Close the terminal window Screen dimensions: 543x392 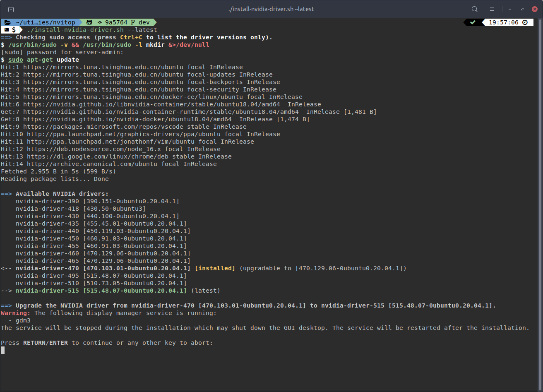[534, 9]
